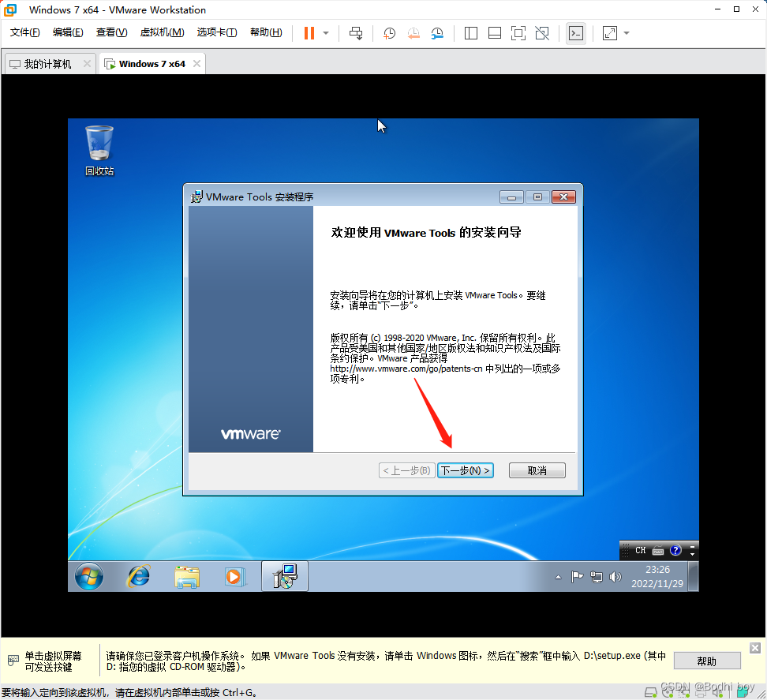Click the language bar help icon
This screenshot has height=700, width=767.
675,550
